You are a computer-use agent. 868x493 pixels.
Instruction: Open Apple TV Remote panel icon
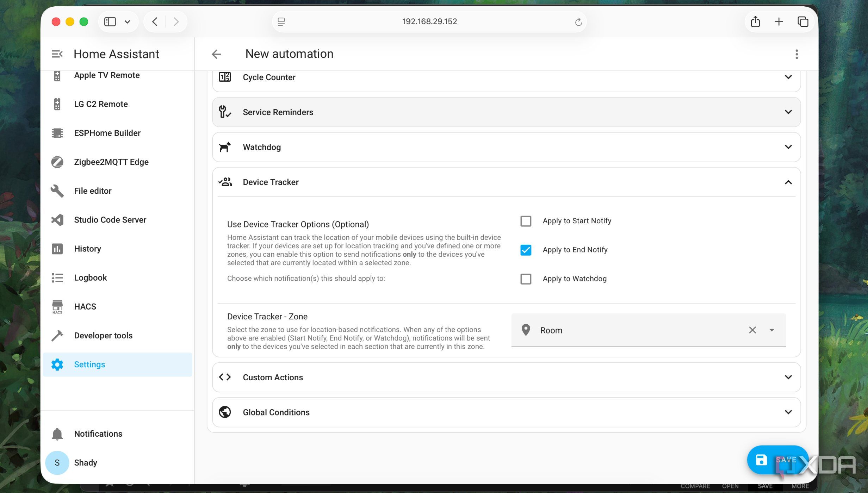57,75
